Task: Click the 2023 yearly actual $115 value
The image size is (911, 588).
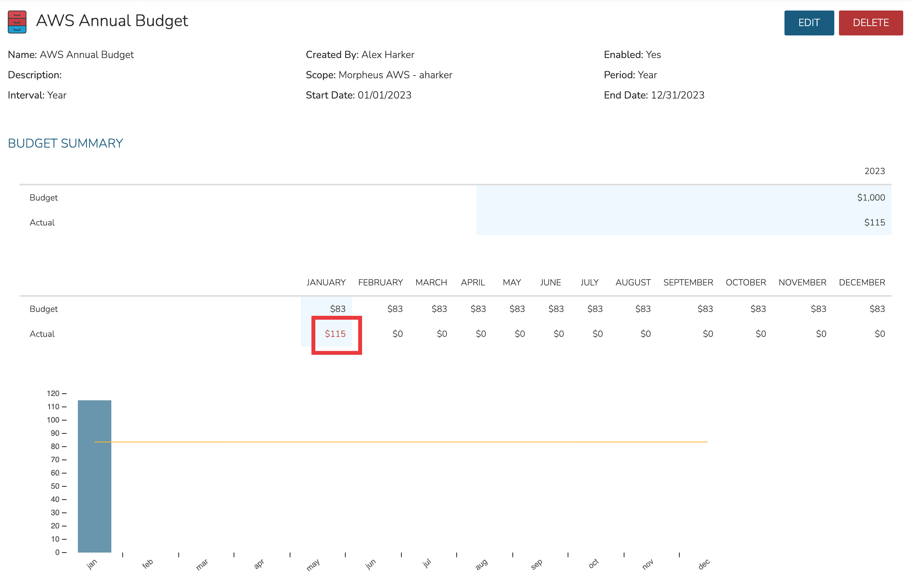Action: coord(874,222)
